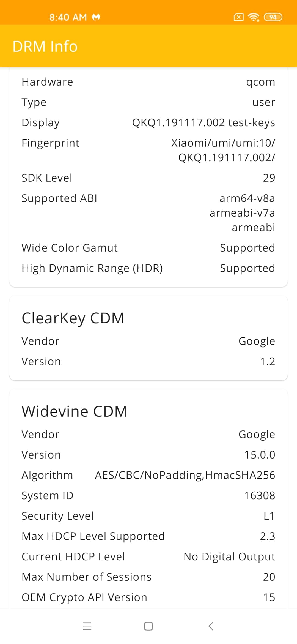Tap the Max HDCP Level Supported row
Image resolution: width=297 pixels, height=644 pixels.
point(148,536)
